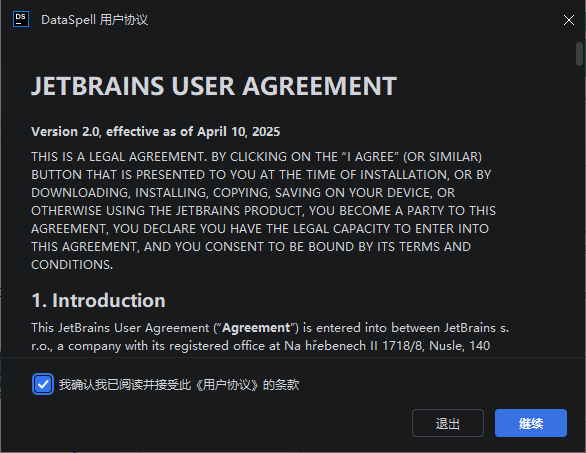Click the bold Agreement word in introduction
The image size is (586, 453).
(256, 328)
